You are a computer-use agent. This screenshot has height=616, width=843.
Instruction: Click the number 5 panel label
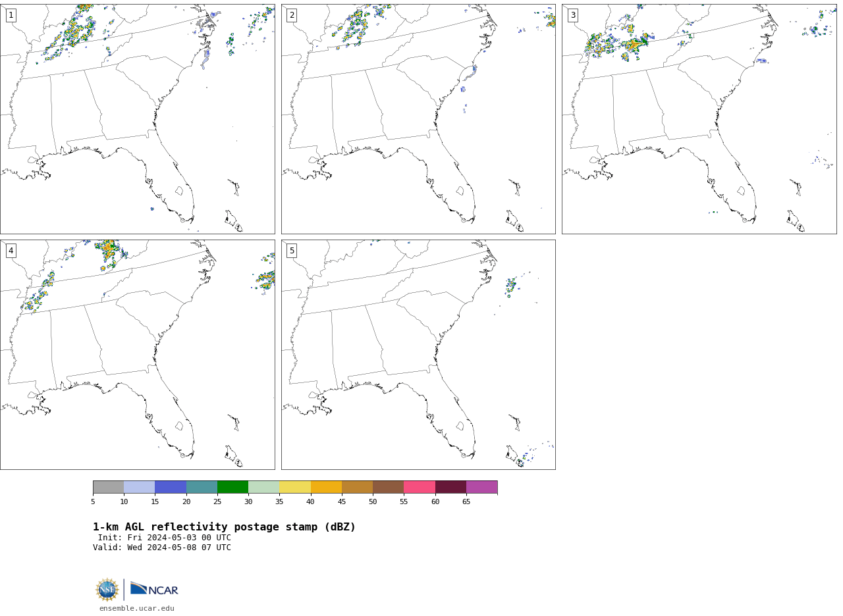292,251
